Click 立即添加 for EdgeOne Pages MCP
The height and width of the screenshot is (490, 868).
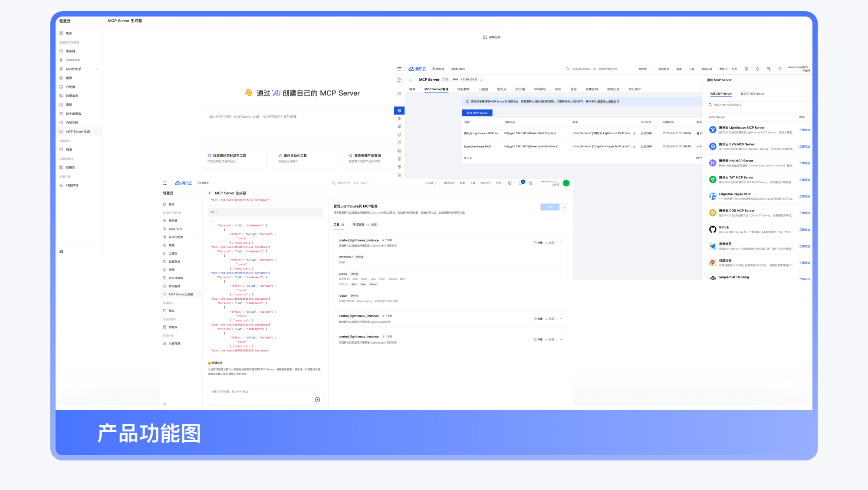[804, 196]
